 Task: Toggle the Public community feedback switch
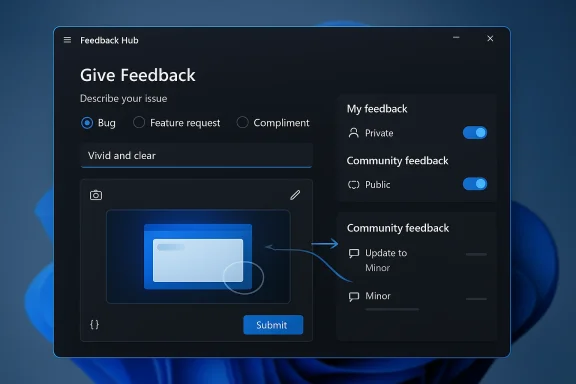point(475,184)
